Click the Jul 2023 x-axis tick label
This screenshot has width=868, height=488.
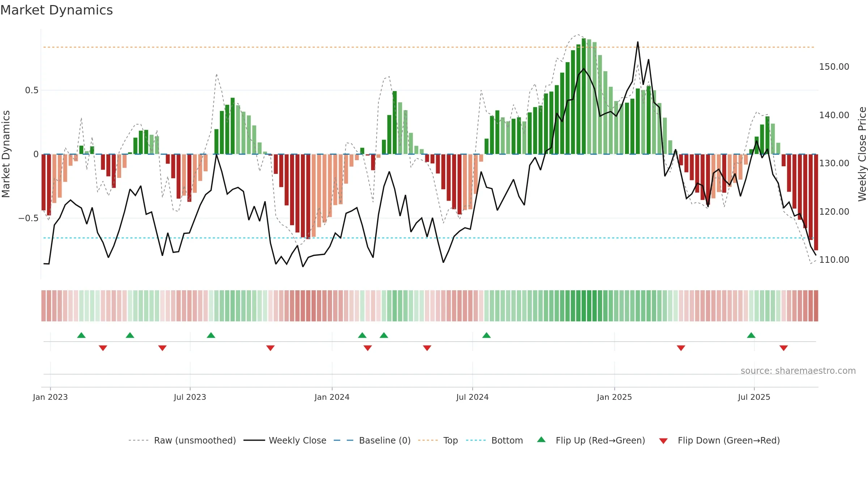coord(190,397)
